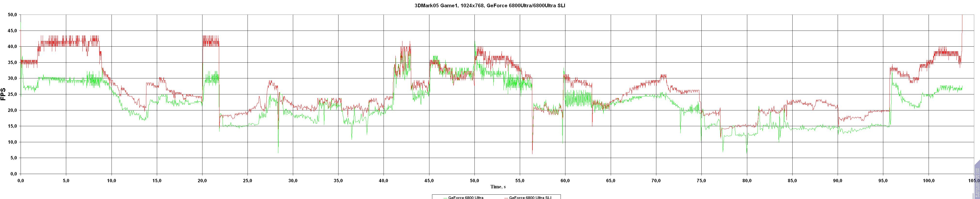
Task: Click "15,0" on the vertical FPS axis
Action: click(x=12, y=126)
